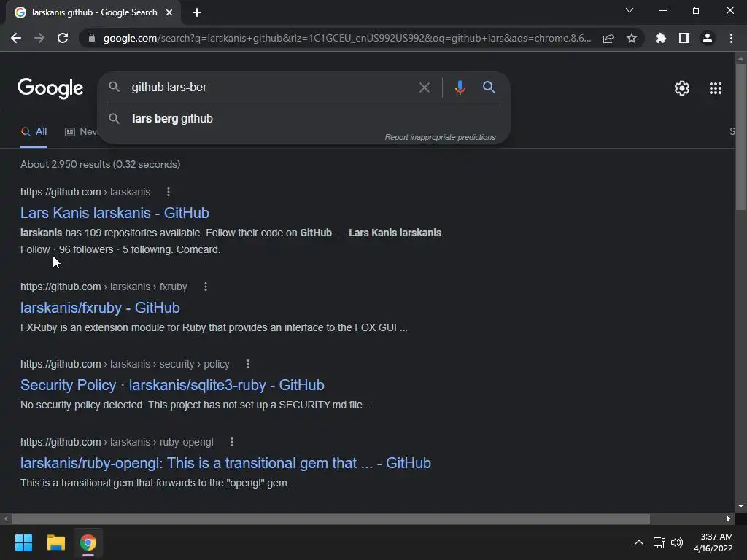This screenshot has width=747, height=560.
Task: Open the Chrome side panel
Action: (684, 38)
